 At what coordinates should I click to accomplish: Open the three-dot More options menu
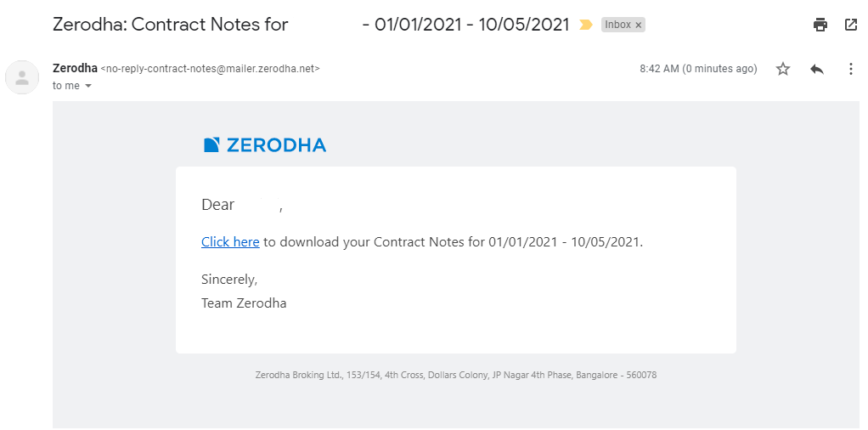pos(851,70)
